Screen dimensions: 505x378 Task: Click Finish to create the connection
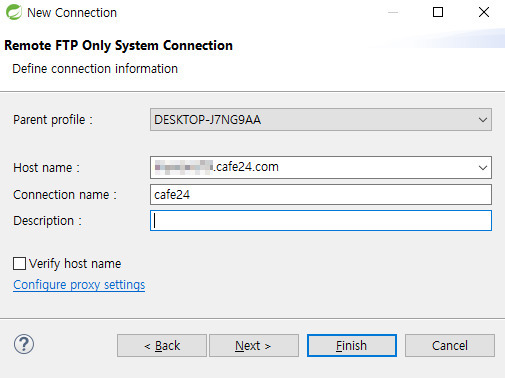[352, 346]
